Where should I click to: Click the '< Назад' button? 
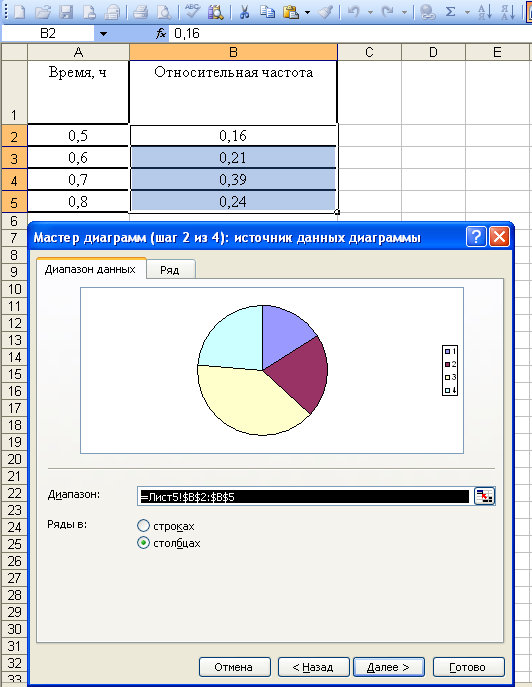[x=313, y=667]
